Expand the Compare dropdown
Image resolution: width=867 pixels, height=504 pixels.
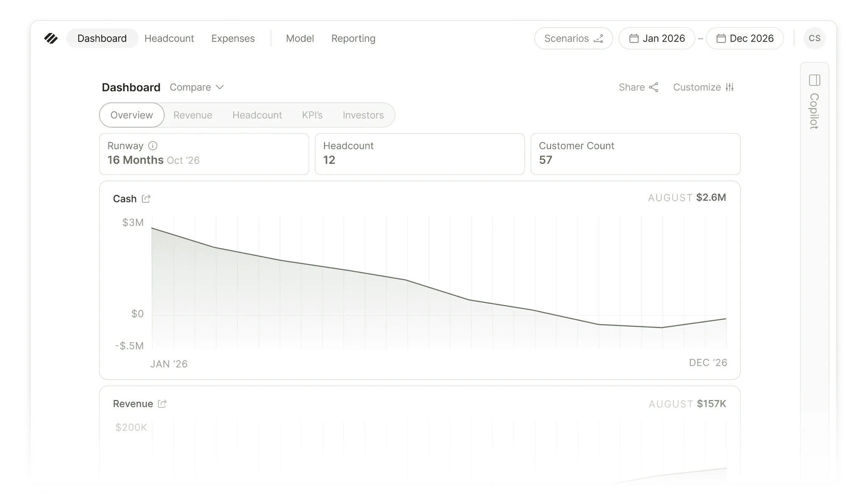pyautogui.click(x=197, y=87)
